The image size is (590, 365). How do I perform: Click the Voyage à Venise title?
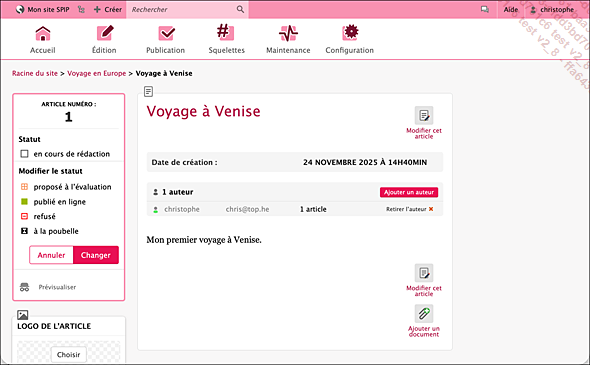203,111
